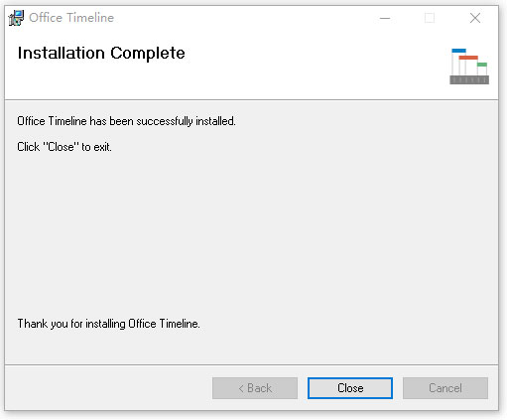
Task: Click the Installation Complete heading
Action: pyautogui.click(x=101, y=54)
